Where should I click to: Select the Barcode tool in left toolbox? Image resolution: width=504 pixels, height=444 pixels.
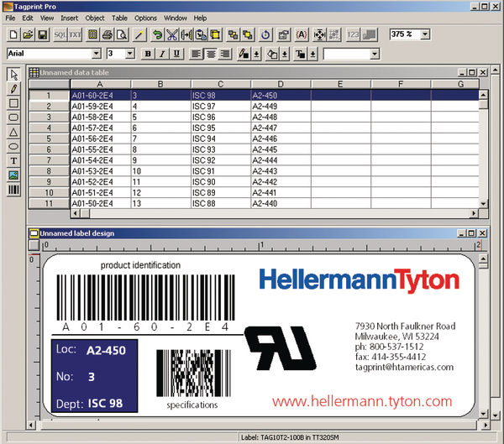13,191
